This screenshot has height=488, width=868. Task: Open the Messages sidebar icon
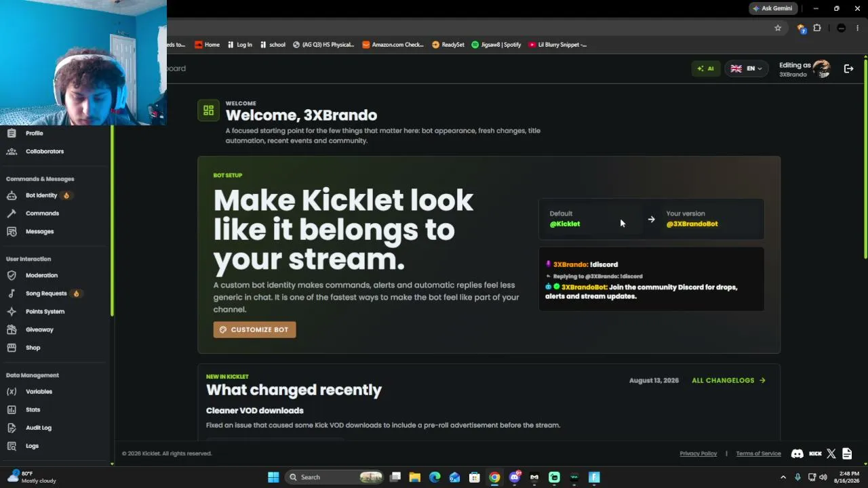coord(12,232)
